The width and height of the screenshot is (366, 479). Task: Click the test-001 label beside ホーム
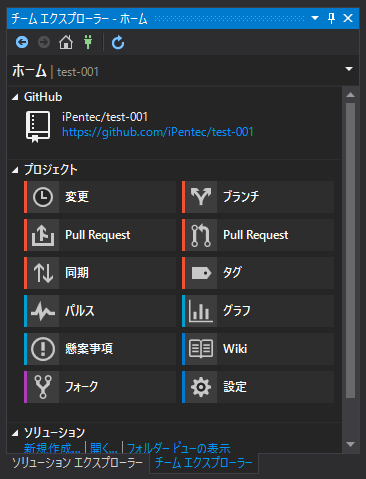78,72
